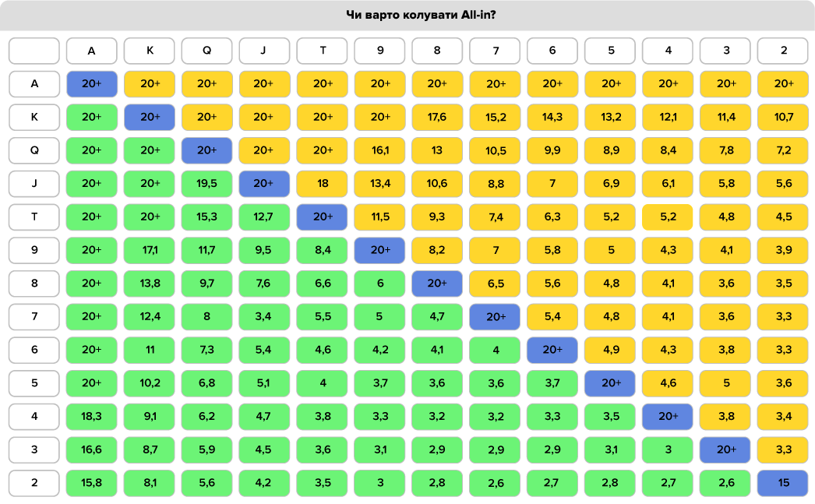The height and width of the screenshot is (504, 815).
Task: Select the yellow cell with value 14,3
Action: [x=552, y=117]
